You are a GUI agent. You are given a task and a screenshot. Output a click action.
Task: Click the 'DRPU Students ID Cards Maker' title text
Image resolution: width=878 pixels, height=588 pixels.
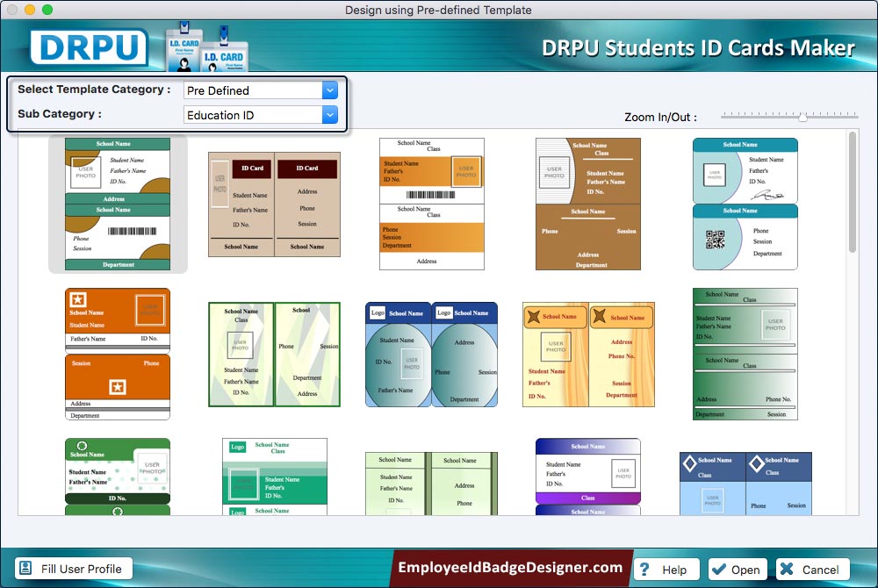coord(698,48)
